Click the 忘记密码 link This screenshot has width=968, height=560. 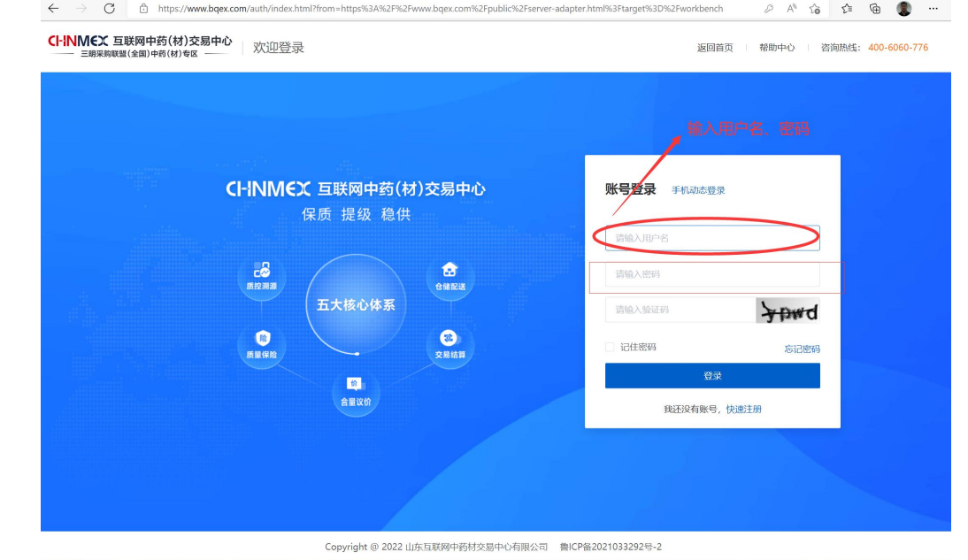coord(802,349)
